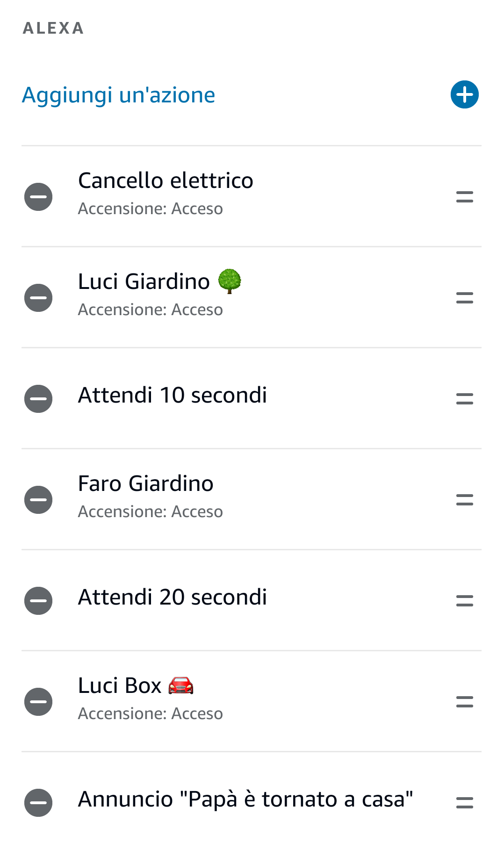Grab the reorder handle for Cancello elettrico
Screen dimensions: 504x843
464,197
